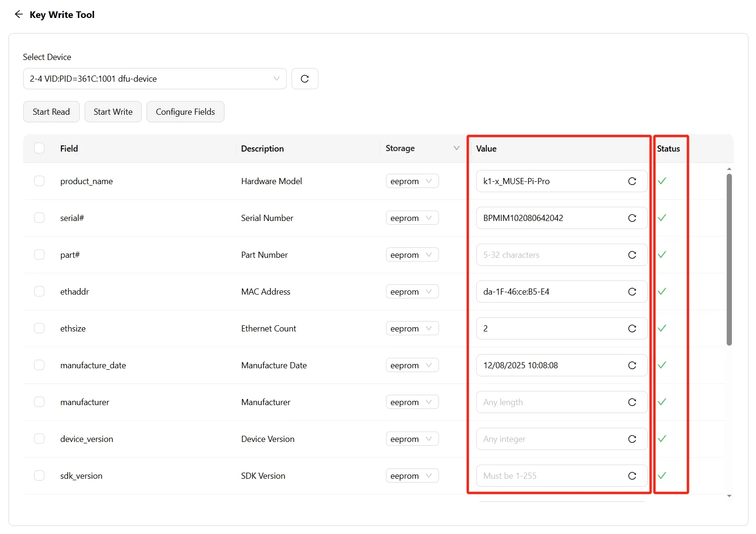Click the refresh icon in the sdk_version value field
This screenshot has width=756, height=534.
coord(632,476)
